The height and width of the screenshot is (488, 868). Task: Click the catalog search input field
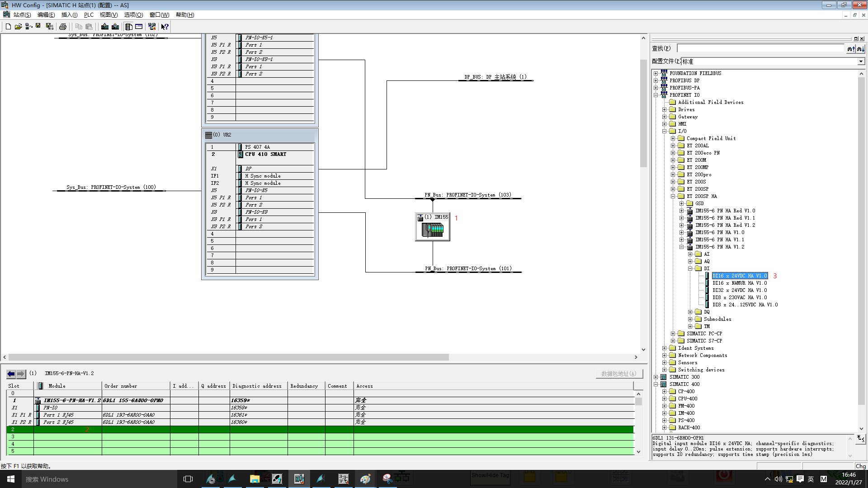tap(760, 48)
